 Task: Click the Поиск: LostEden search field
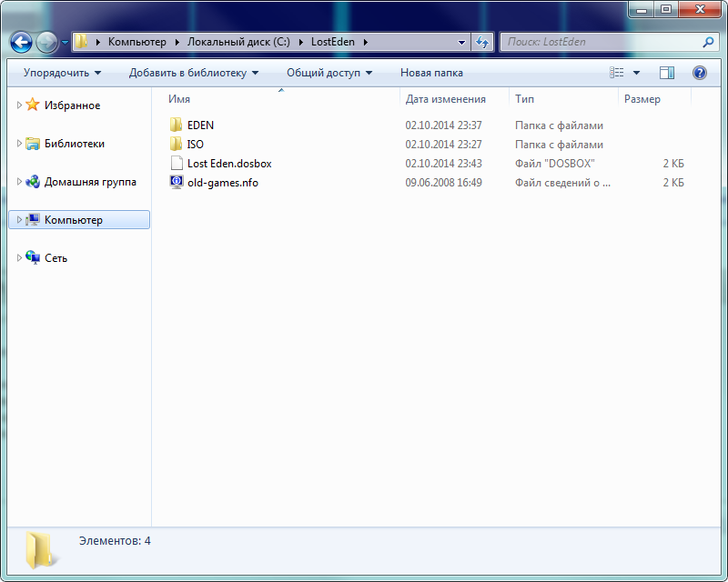(602, 42)
